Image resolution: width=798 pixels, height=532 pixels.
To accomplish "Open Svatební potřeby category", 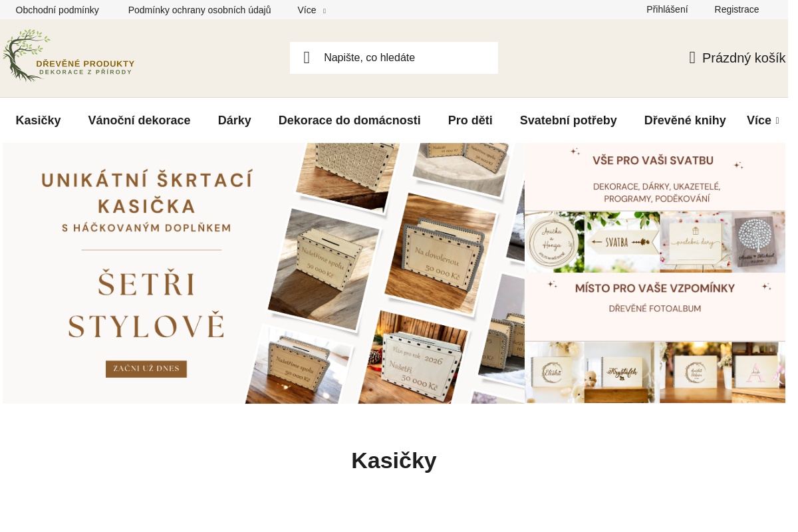I will (x=568, y=120).
